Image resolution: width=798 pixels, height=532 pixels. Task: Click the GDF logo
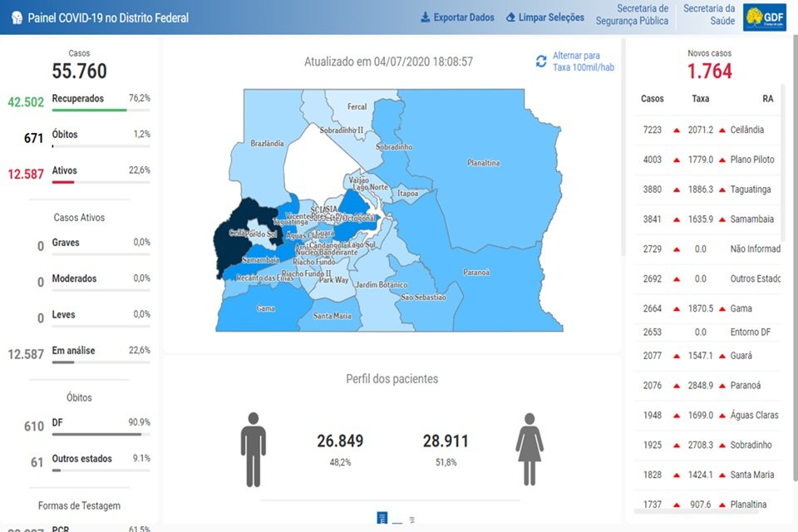point(765,17)
